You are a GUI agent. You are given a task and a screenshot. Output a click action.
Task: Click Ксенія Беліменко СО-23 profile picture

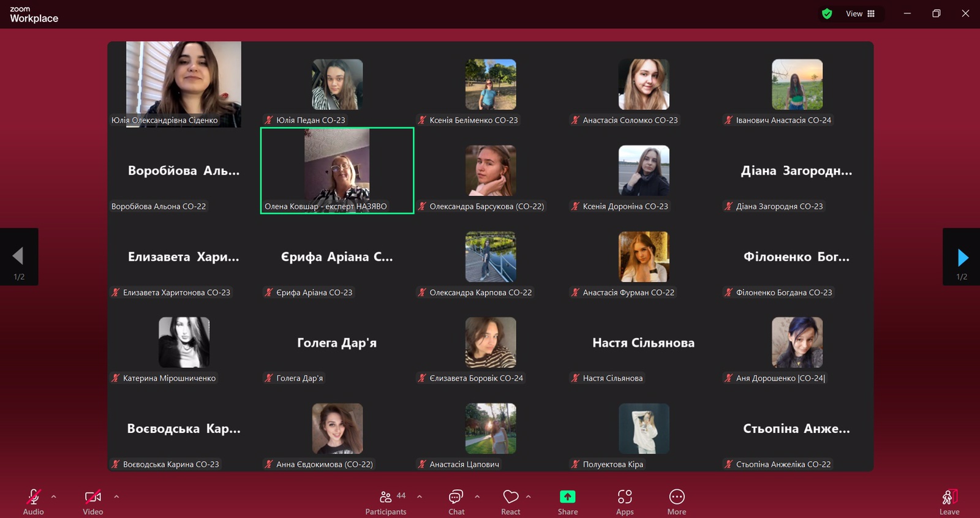click(491, 84)
